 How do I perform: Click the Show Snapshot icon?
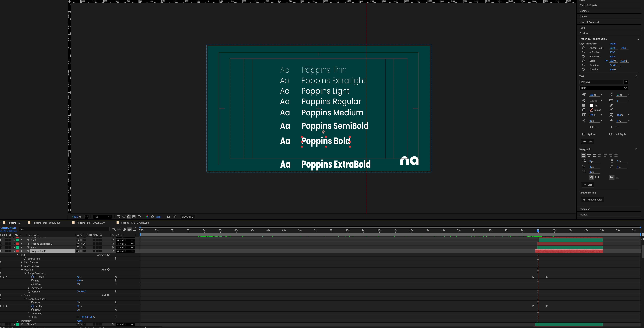point(174,217)
